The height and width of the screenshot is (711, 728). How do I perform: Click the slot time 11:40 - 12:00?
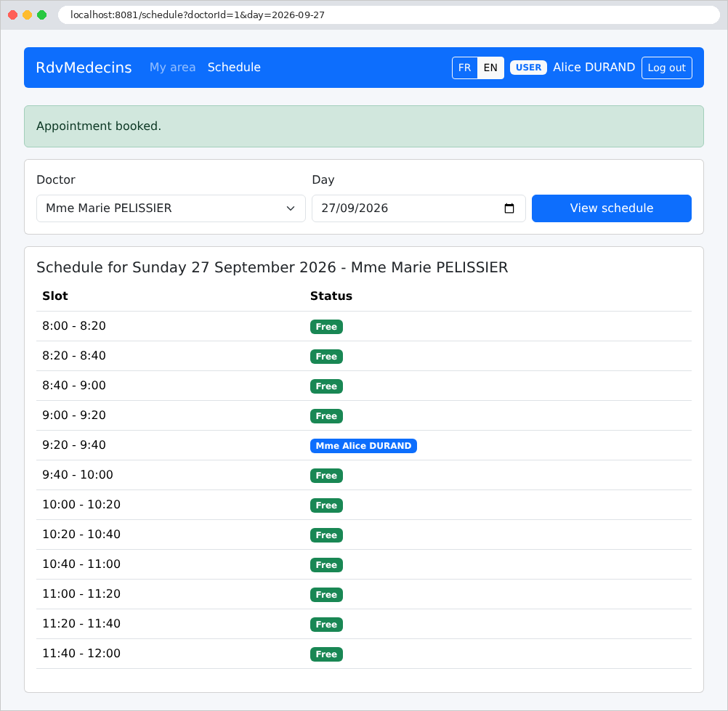pos(81,654)
